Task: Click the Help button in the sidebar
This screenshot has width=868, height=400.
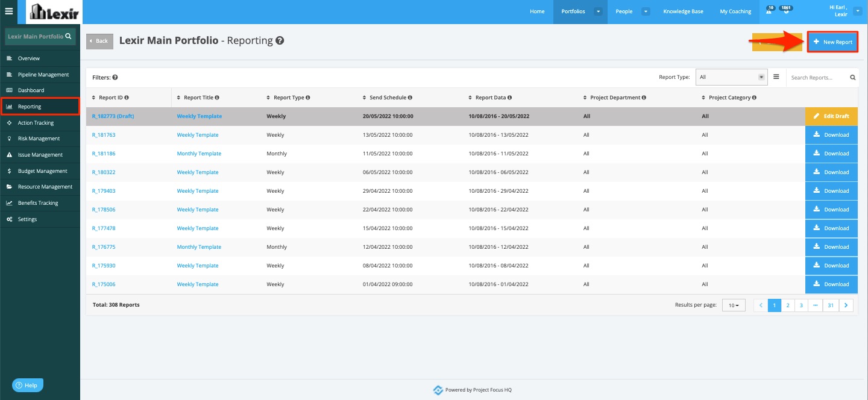Action: pos(28,385)
